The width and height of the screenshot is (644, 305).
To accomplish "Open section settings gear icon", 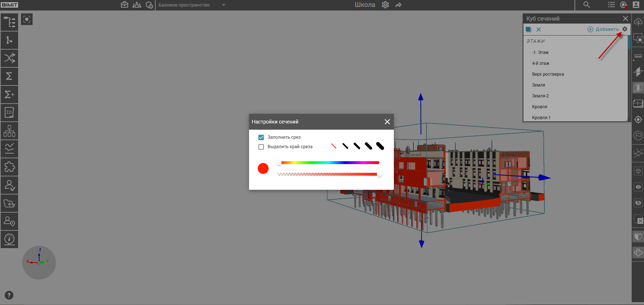I will click(x=625, y=29).
